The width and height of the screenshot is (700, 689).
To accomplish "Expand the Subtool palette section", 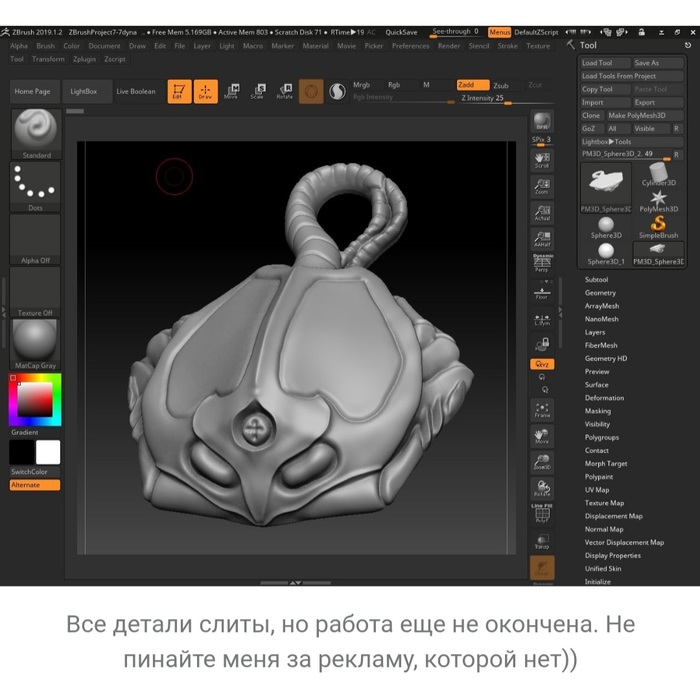I will pos(596,280).
